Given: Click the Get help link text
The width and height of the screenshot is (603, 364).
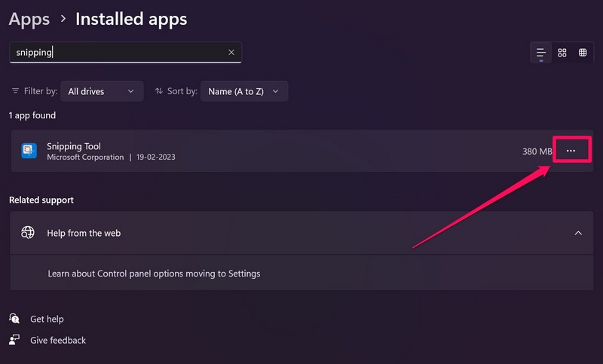Looking at the screenshot, I should pyautogui.click(x=47, y=319).
